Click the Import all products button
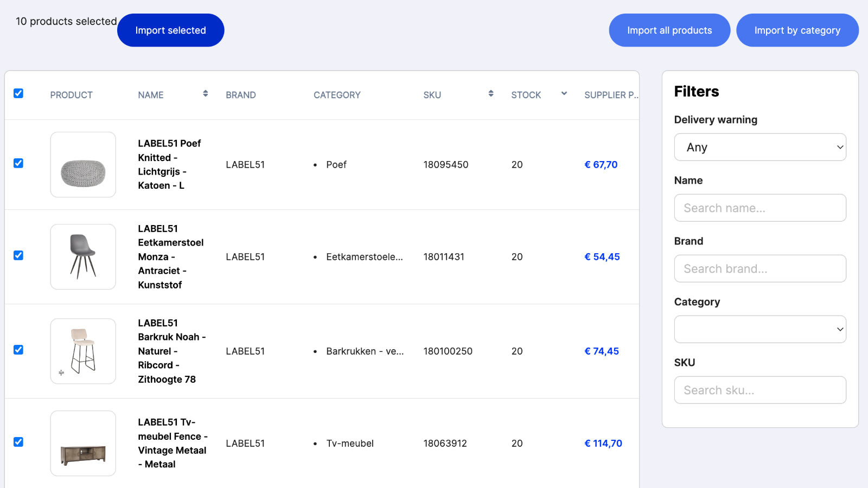 click(669, 30)
